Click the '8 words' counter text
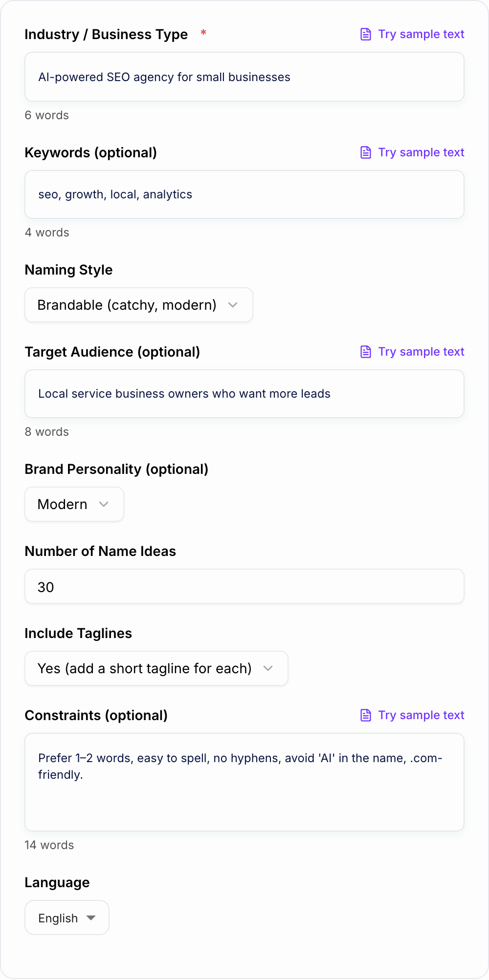 click(x=47, y=432)
